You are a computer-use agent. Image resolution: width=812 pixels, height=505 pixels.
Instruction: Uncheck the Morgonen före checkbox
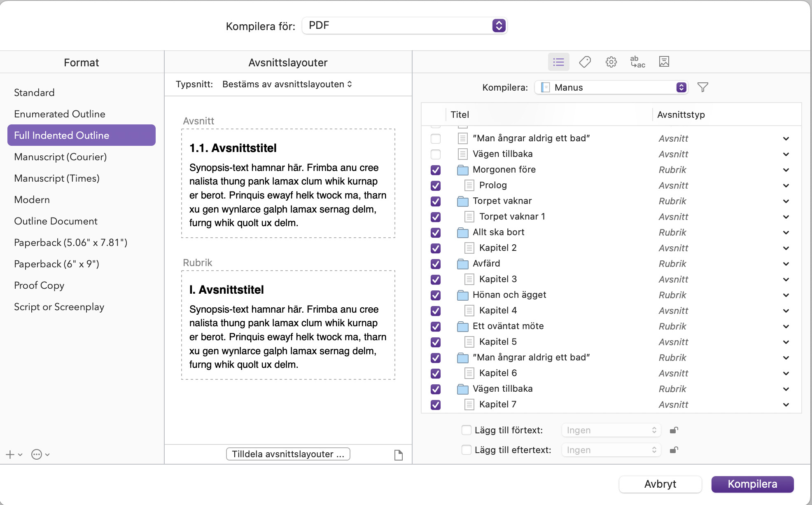click(435, 170)
